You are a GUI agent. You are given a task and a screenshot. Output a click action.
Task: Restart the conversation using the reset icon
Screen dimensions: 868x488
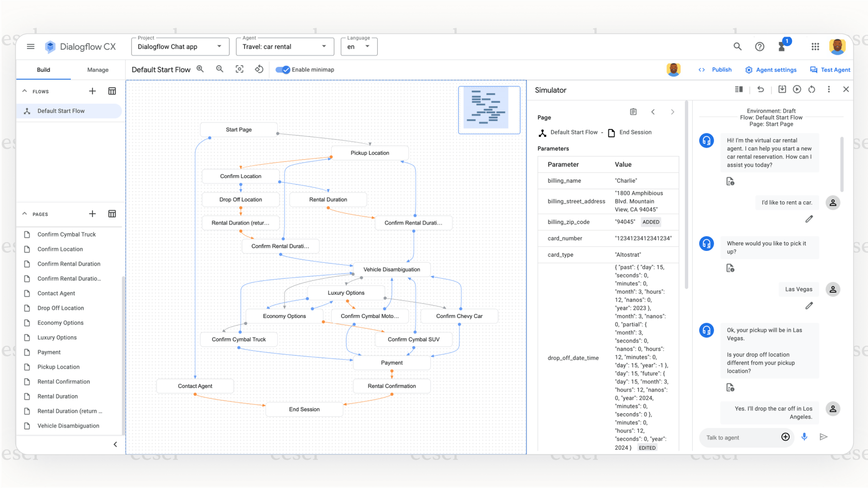point(812,89)
